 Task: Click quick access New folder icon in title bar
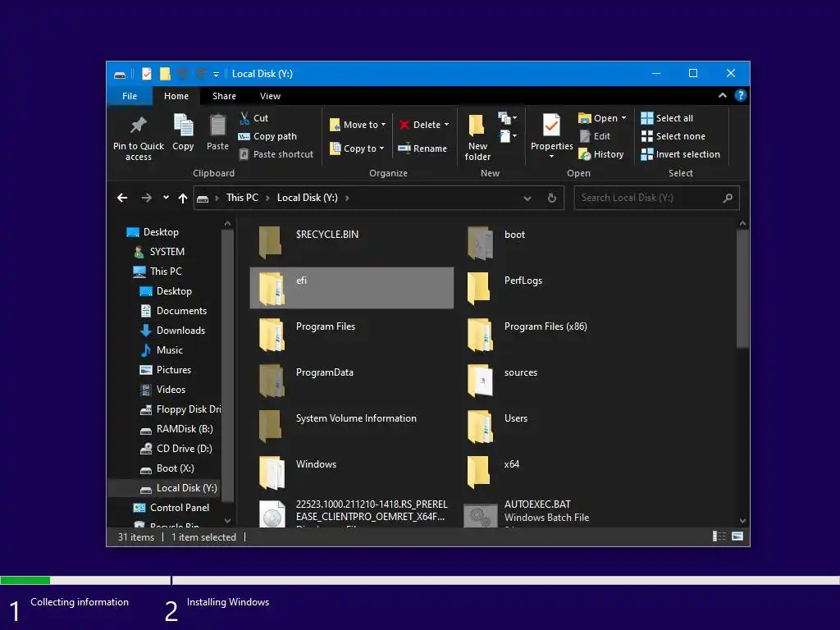point(165,73)
